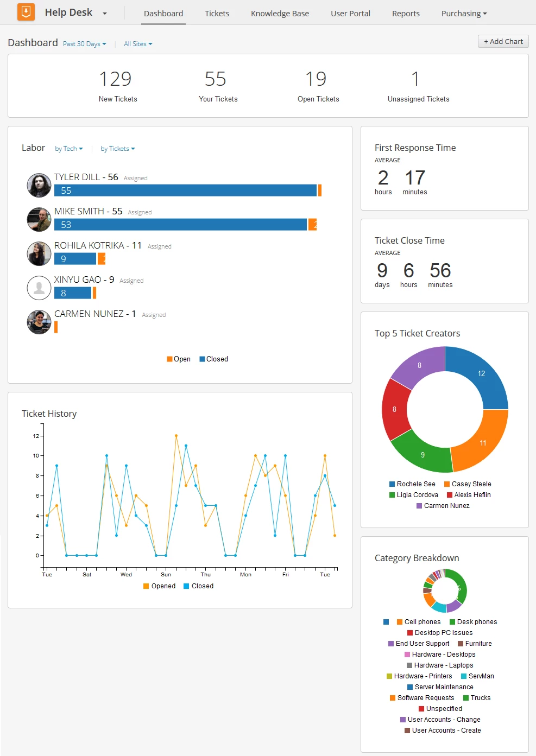536x756 pixels.
Task: Toggle End User Support legend entry
Action: point(419,644)
